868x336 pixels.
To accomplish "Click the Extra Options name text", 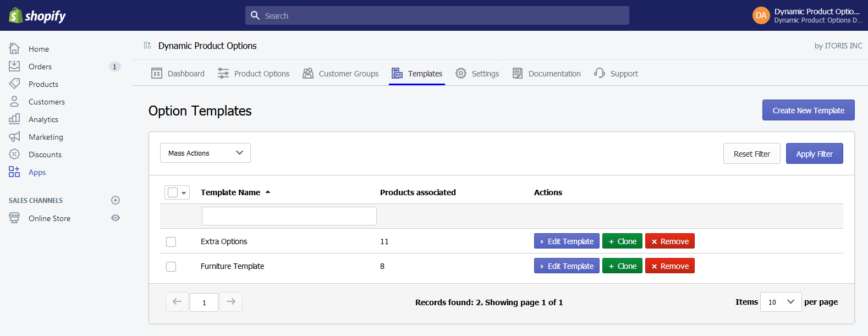I will pos(224,241).
